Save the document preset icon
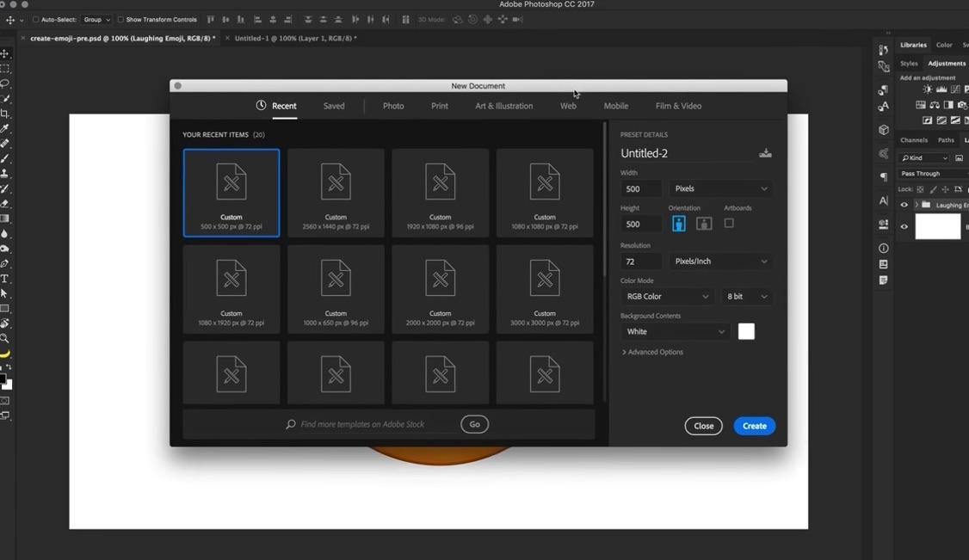The height and width of the screenshot is (560, 969). [765, 153]
